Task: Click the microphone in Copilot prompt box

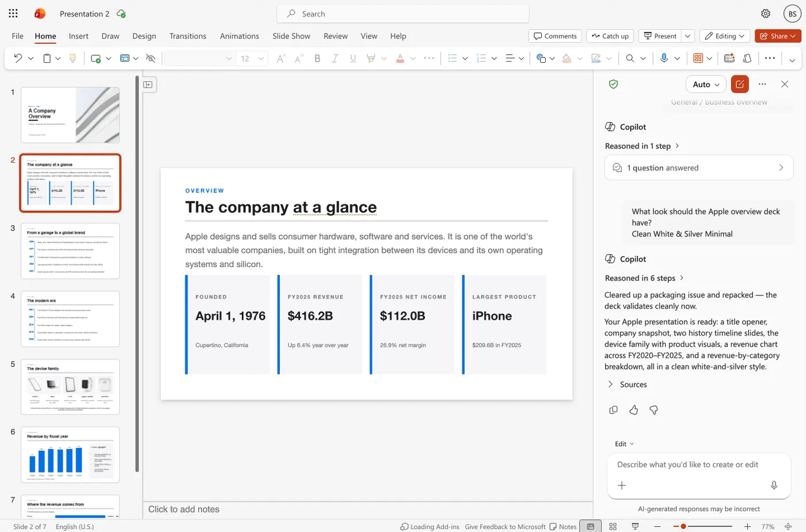Action: pos(774,485)
